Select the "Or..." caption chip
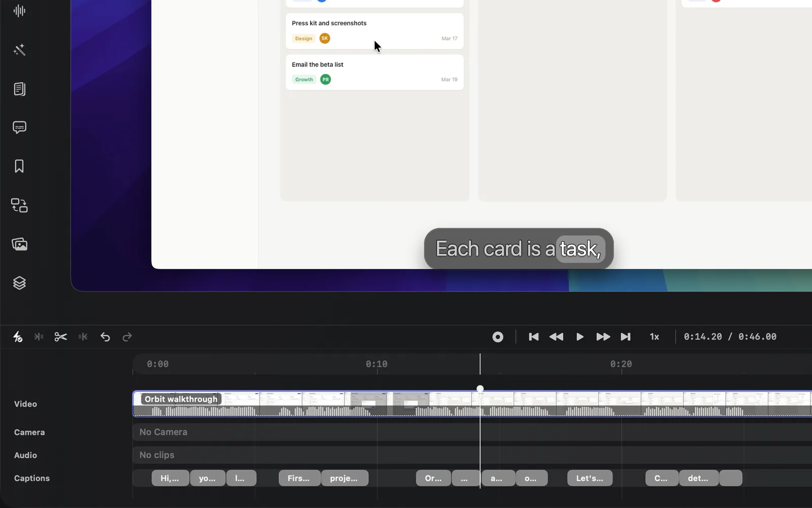Screen dimensions: 812x508 point(433,478)
